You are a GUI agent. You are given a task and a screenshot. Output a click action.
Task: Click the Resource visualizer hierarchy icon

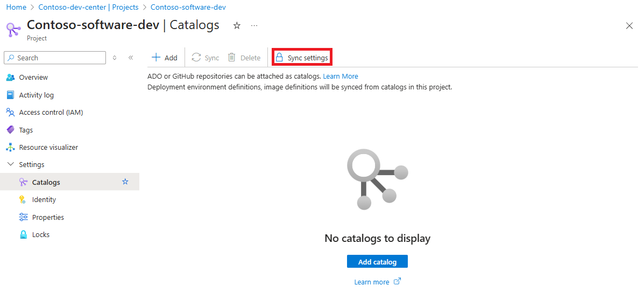pos(11,147)
